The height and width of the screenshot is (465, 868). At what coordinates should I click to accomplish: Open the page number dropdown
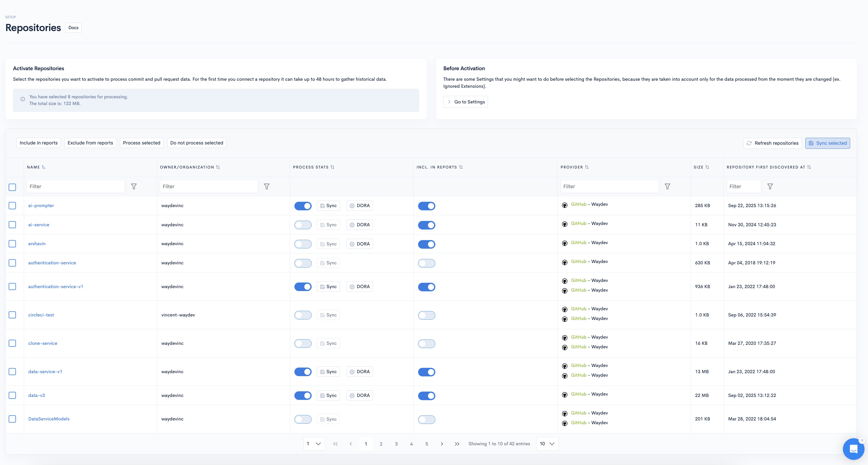click(x=314, y=444)
